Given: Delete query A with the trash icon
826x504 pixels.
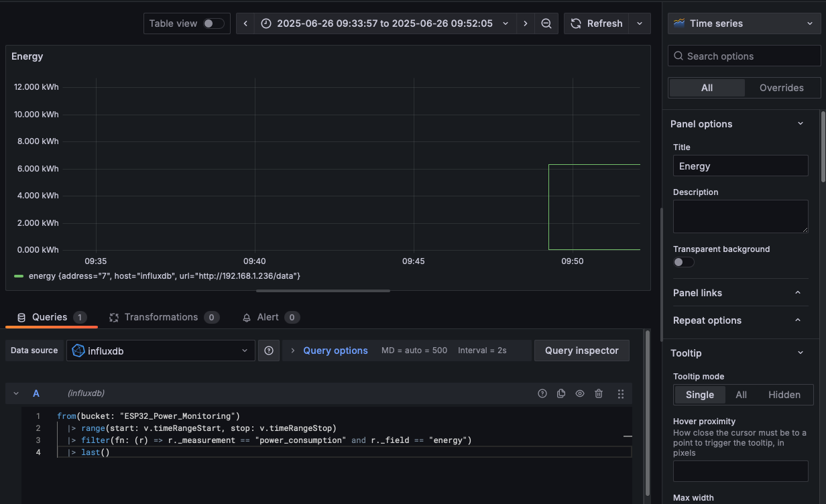Looking at the screenshot, I should coord(599,393).
